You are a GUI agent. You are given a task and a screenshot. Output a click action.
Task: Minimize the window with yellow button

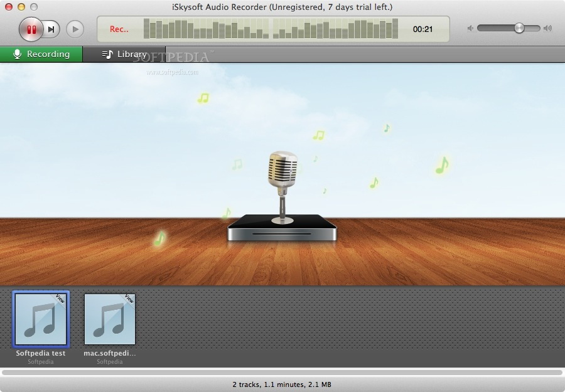(x=21, y=7)
